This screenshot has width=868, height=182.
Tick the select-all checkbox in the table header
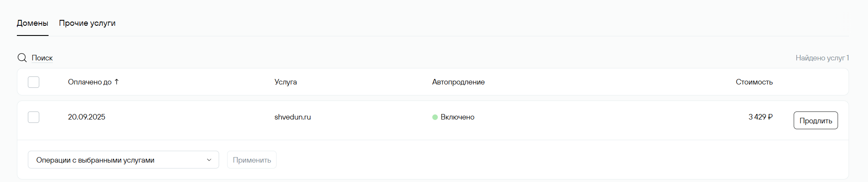click(33, 82)
